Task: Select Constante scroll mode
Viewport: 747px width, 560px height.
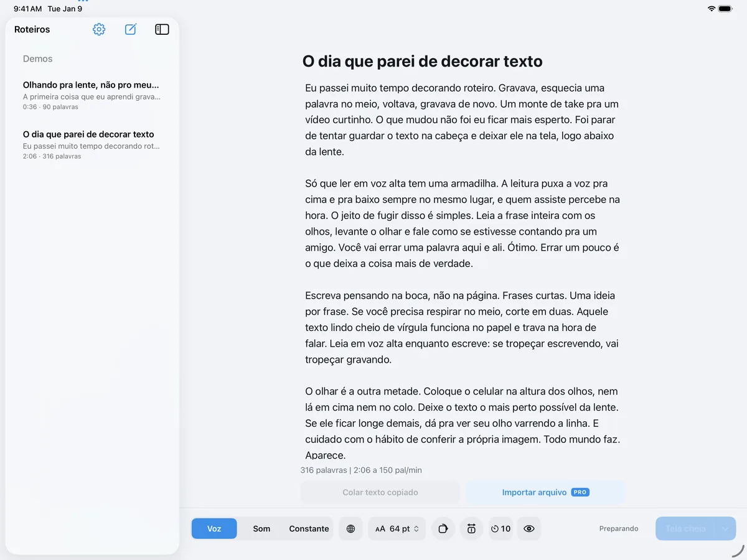Action: (309, 529)
